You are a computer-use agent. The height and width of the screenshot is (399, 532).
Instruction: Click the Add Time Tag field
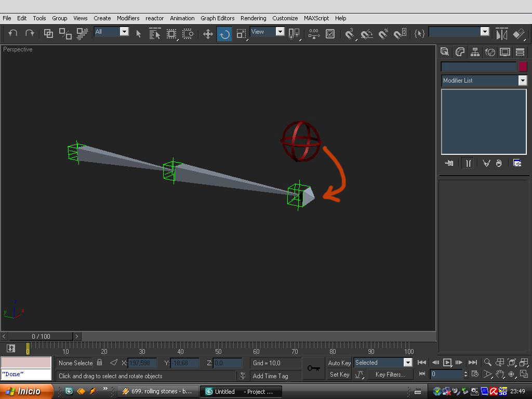[x=276, y=376]
